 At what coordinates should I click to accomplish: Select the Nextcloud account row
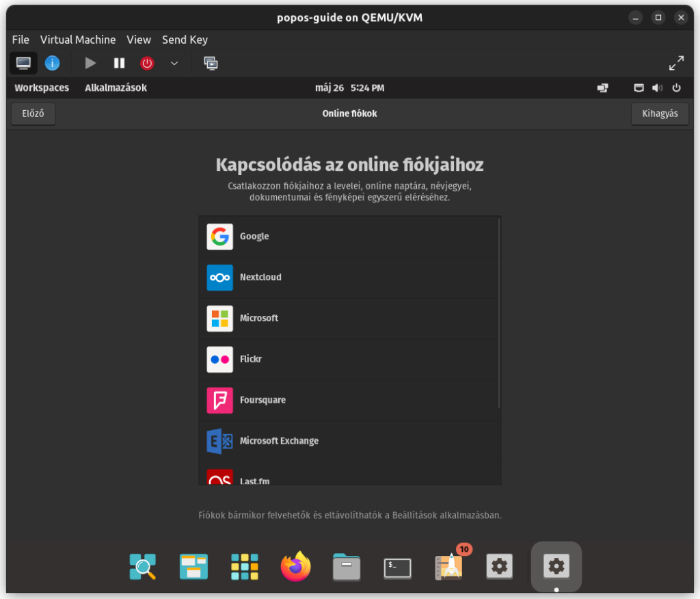(x=349, y=278)
